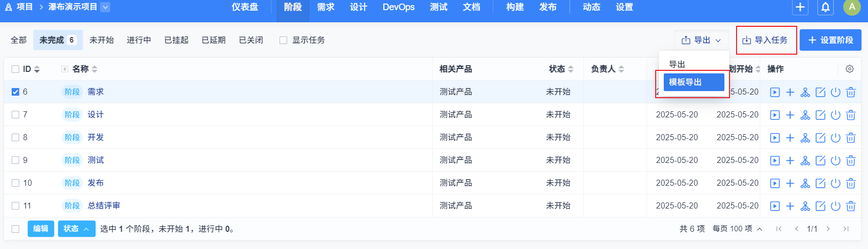Uncheck the checkbox for stage ID 6
This screenshot has height=249, width=868.
tap(16, 92)
